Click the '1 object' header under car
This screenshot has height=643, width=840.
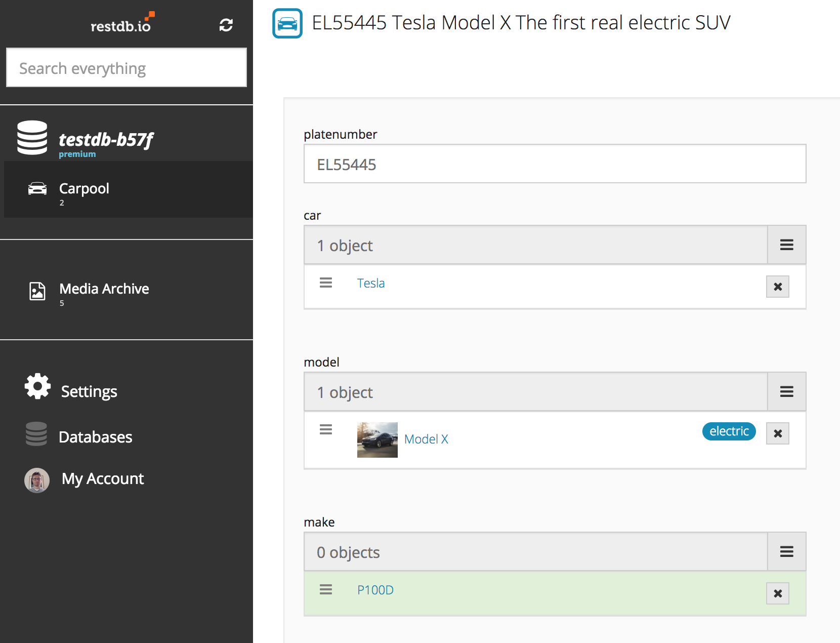click(x=536, y=245)
